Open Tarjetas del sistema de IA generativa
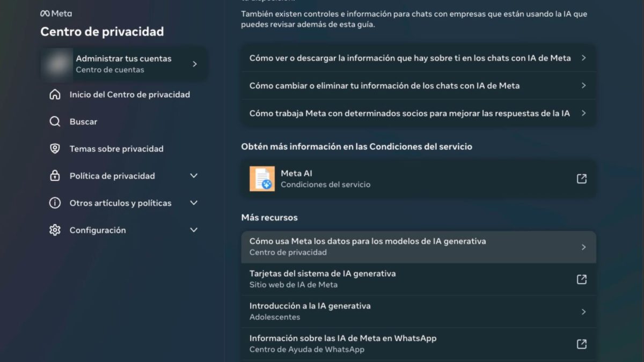Screen dimensions: 644x362 (419, 279)
